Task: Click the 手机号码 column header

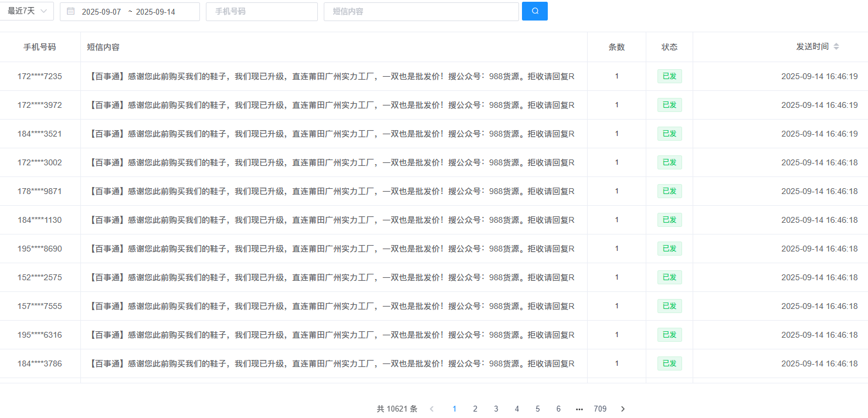Action: tap(40, 47)
